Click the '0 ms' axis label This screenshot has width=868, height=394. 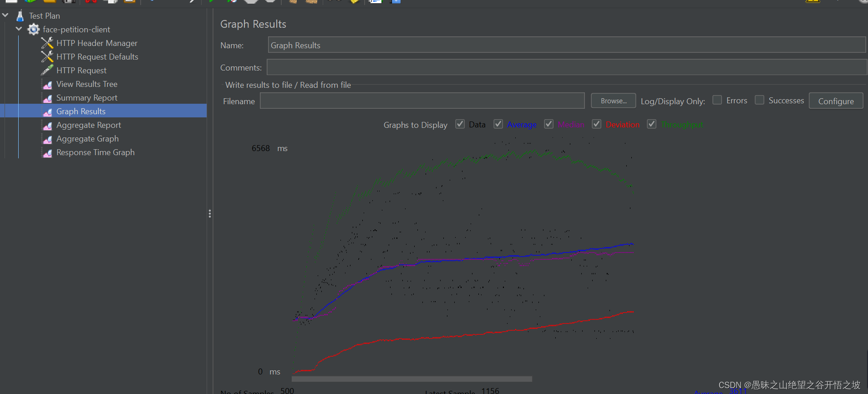click(269, 372)
